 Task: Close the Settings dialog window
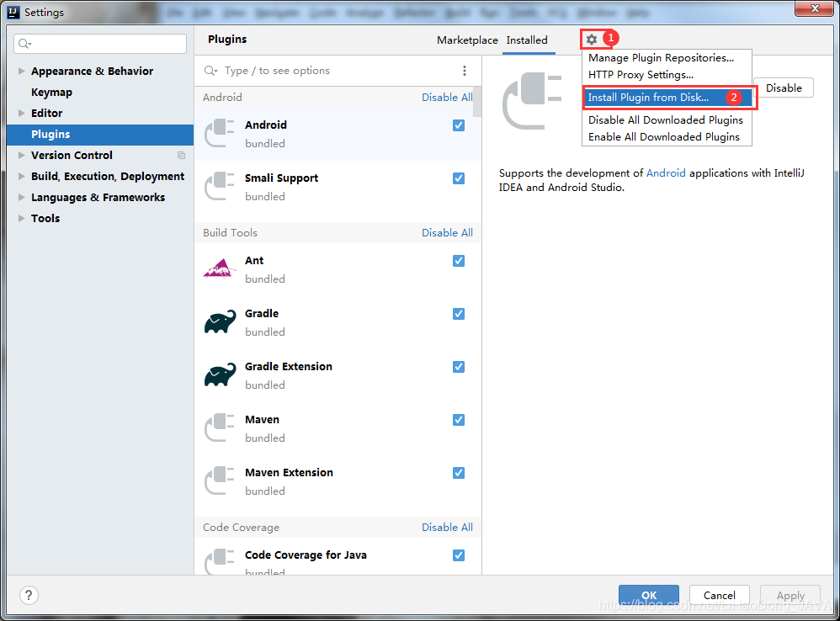click(x=814, y=8)
